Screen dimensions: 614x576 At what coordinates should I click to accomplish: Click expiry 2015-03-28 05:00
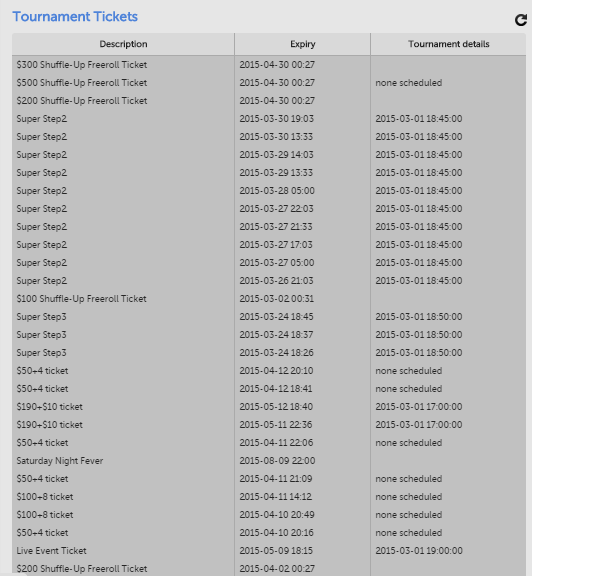point(277,191)
